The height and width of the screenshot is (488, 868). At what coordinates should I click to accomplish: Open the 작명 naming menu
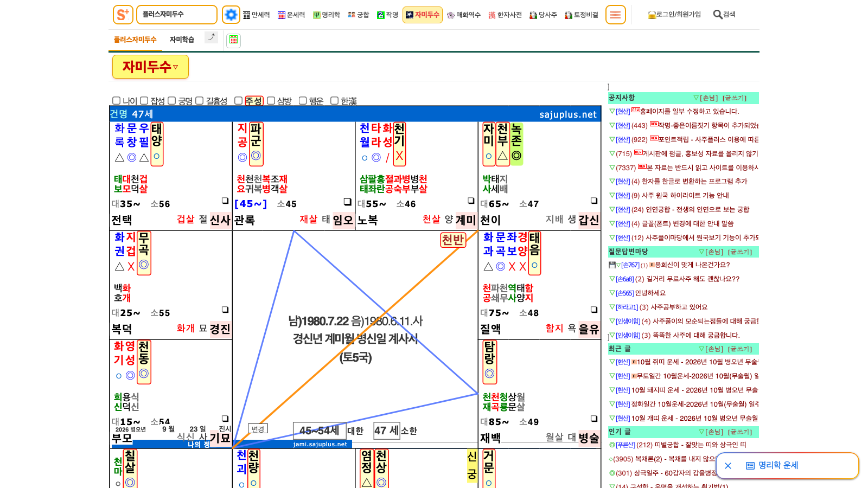click(388, 15)
